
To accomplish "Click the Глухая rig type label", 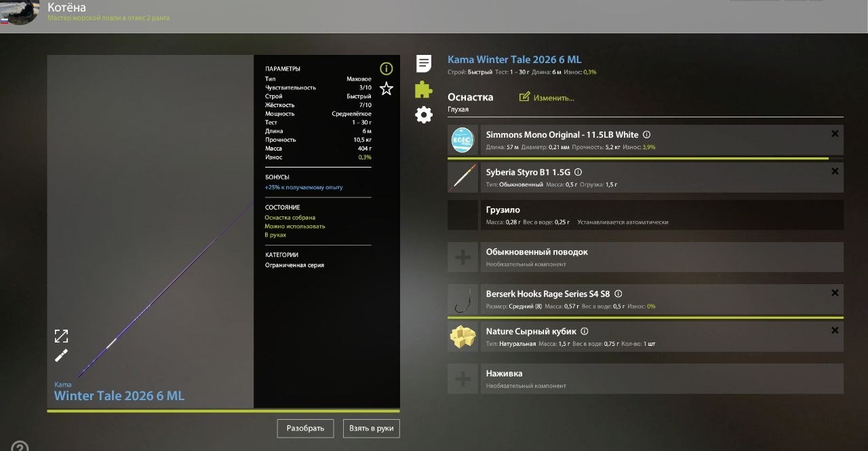I will click(458, 109).
